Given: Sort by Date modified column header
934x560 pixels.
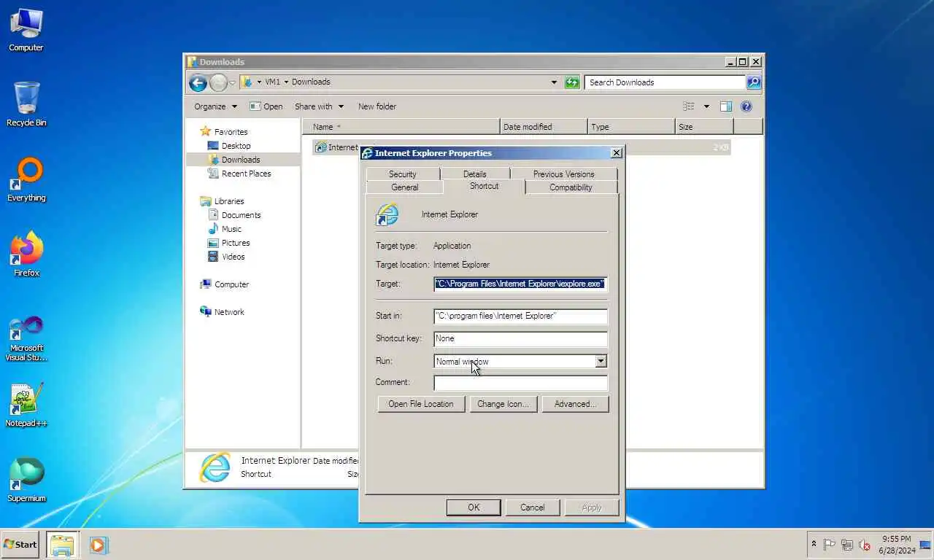Looking at the screenshot, I should tap(543, 127).
